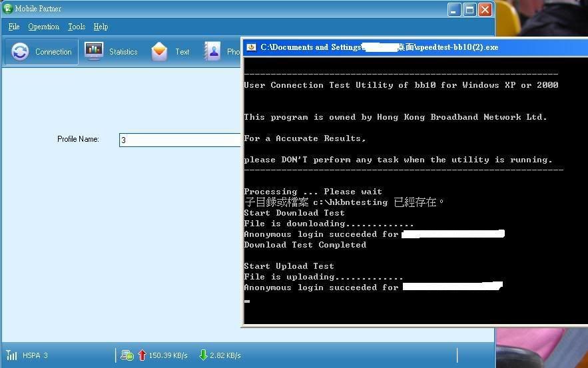This screenshot has height=368, width=588.
Task: Click the c:\hkbntesting directory message line
Action: pyautogui.click(x=344, y=202)
